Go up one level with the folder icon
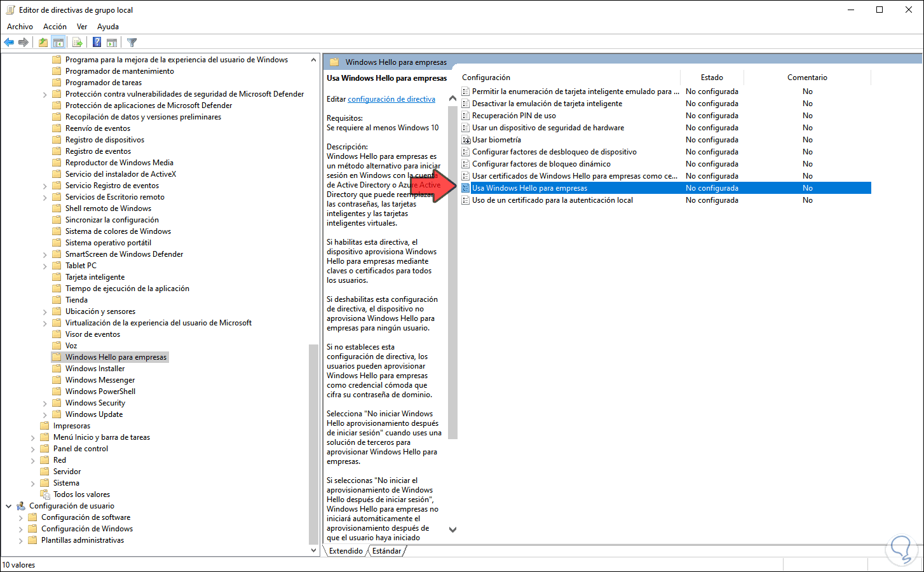 pyautogui.click(x=43, y=43)
